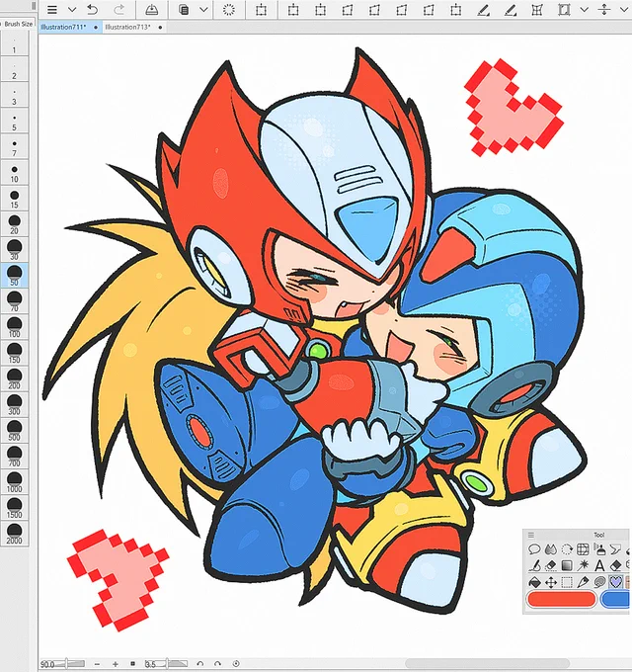
Task: Select the Airbrush tool
Action: click(599, 549)
